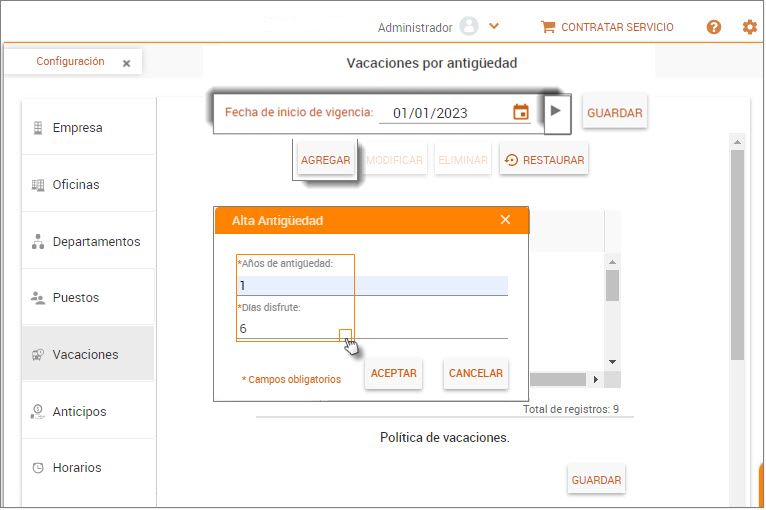Click the Administrador user avatar icon
This screenshot has height=510, width=766.
click(468, 27)
